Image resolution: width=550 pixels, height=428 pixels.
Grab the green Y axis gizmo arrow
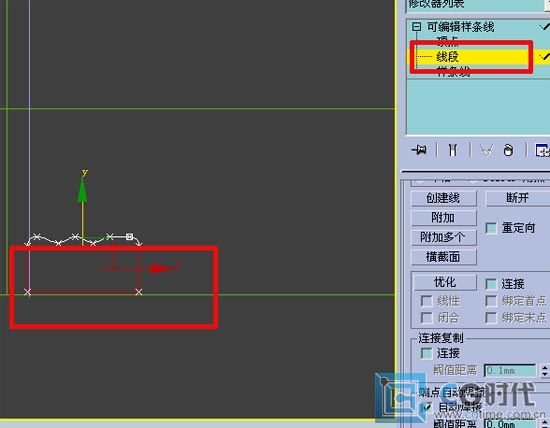[82, 190]
